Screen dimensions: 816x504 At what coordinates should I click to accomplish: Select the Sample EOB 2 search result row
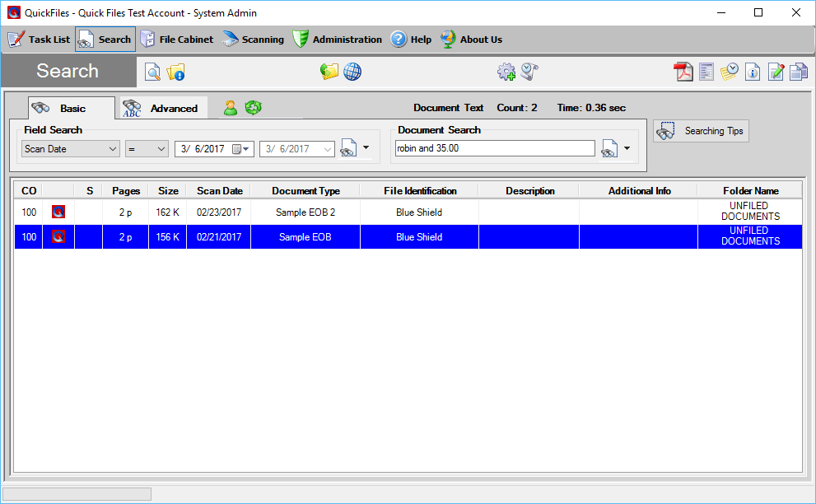(x=305, y=212)
